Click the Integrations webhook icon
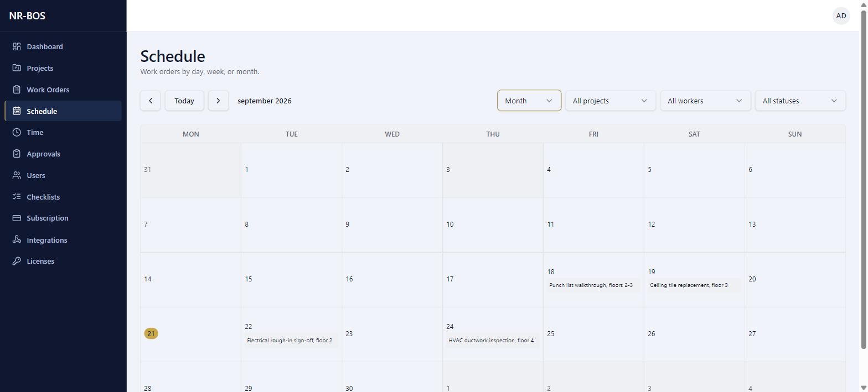The image size is (868, 392). 17,240
